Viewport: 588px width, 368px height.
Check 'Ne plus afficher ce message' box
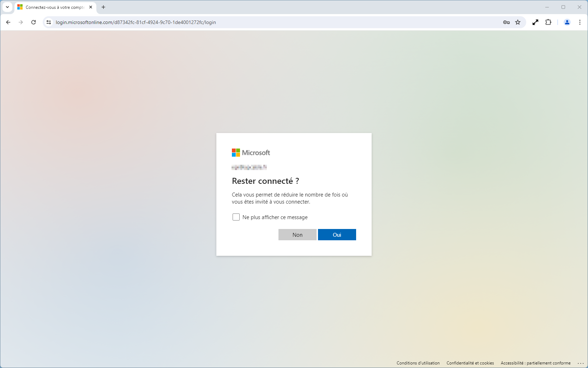(236, 217)
